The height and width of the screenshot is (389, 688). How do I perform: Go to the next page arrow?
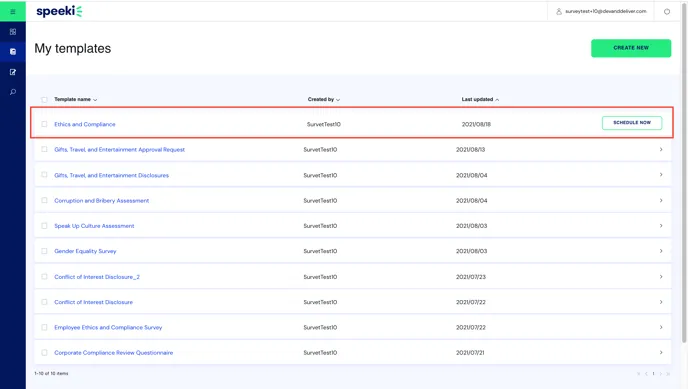pos(660,374)
